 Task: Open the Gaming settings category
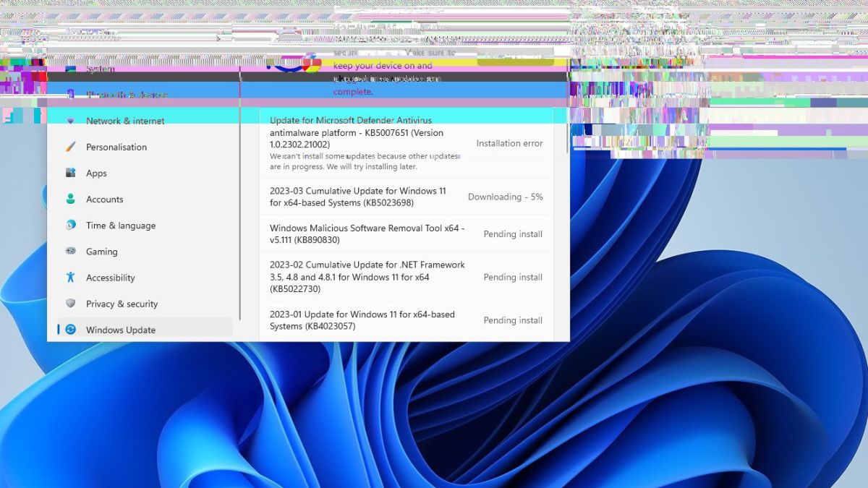coord(101,251)
